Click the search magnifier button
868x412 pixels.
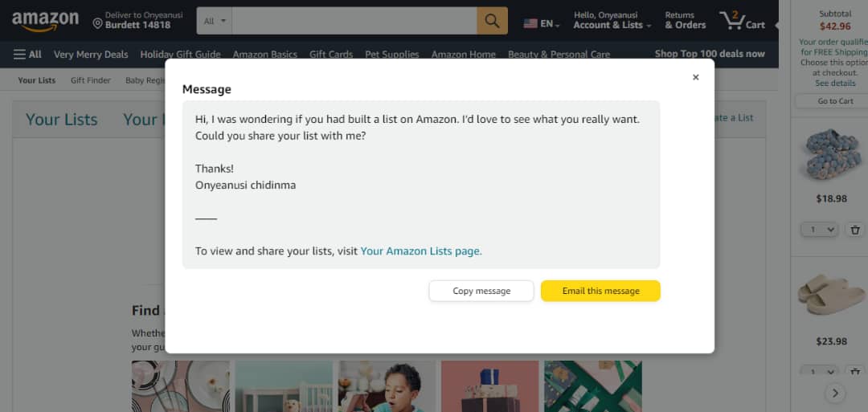click(x=492, y=21)
